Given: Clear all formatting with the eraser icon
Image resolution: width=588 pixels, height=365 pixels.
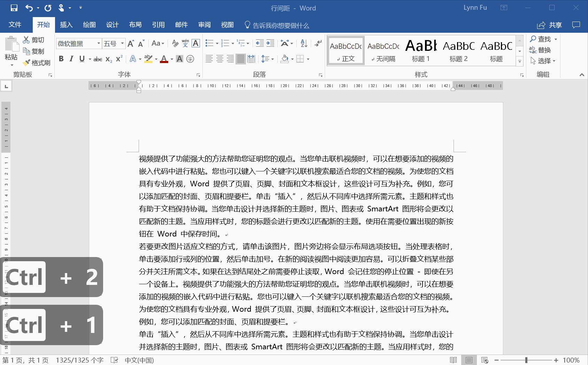Looking at the screenshot, I should click(175, 43).
